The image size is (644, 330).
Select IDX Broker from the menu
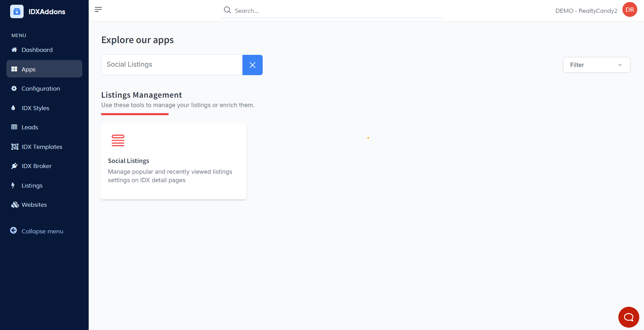36,166
